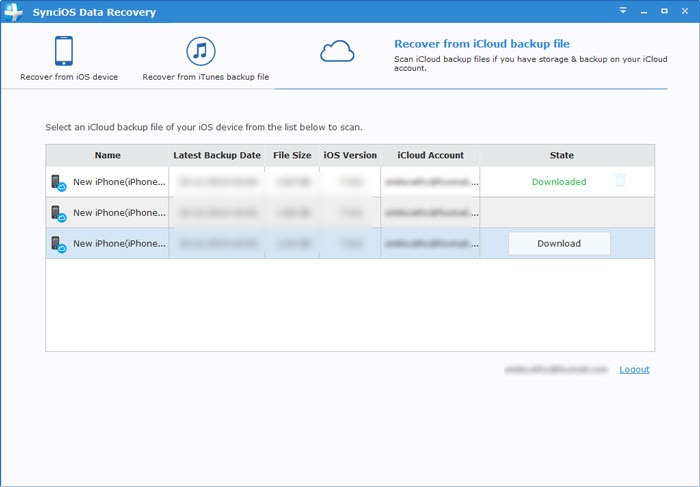Minimize the SynciOS window

[x=644, y=11]
